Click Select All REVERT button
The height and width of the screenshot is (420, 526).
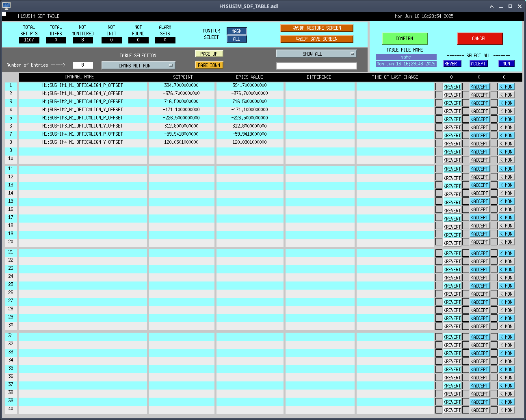[x=452, y=64]
